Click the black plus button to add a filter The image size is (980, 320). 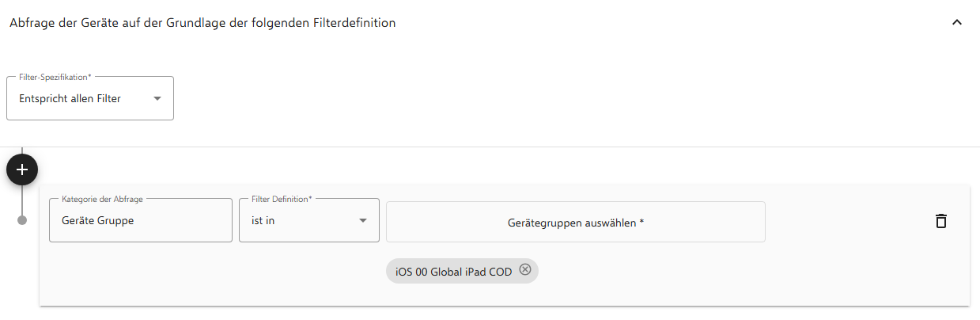point(22,170)
